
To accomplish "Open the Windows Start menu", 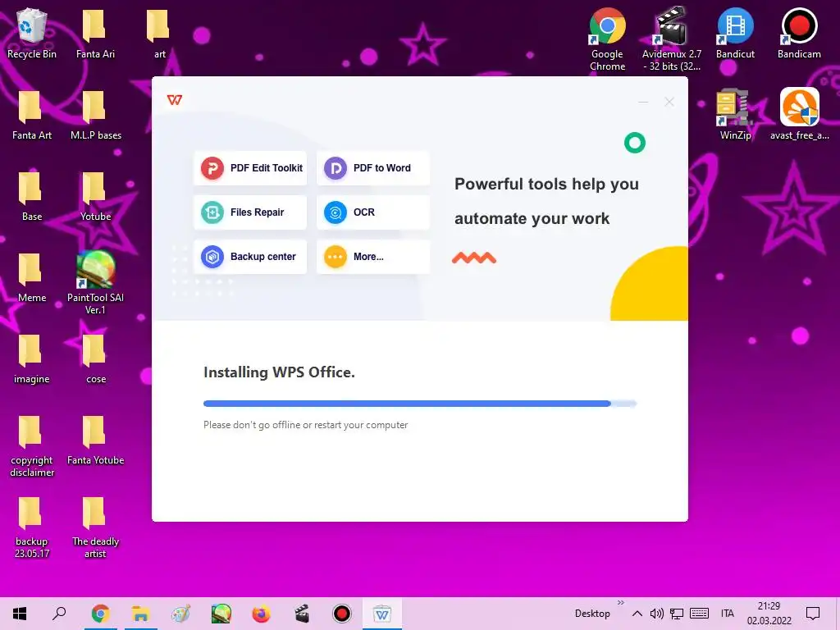I will pos(20,614).
